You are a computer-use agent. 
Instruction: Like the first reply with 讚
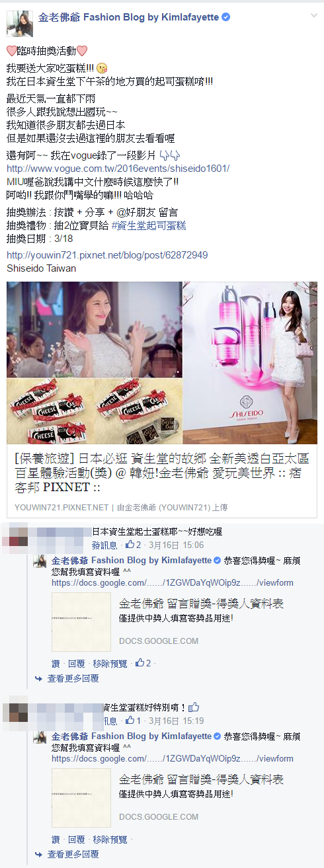56,663
